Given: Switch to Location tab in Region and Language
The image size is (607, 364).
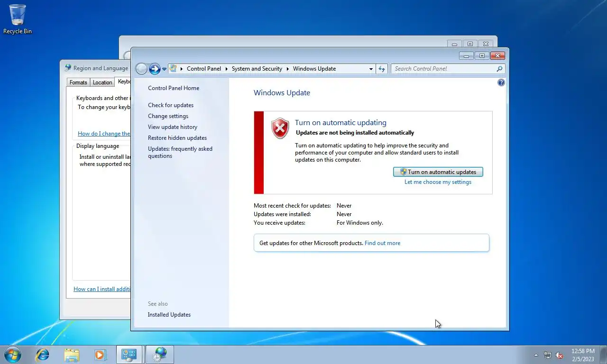Looking at the screenshot, I should [x=102, y=82].
